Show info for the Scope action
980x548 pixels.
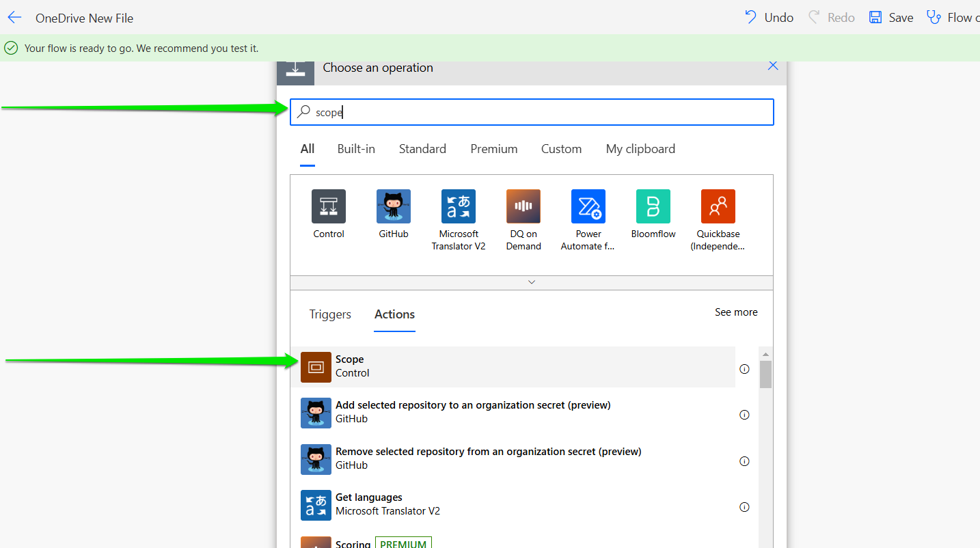coord(744,369)
